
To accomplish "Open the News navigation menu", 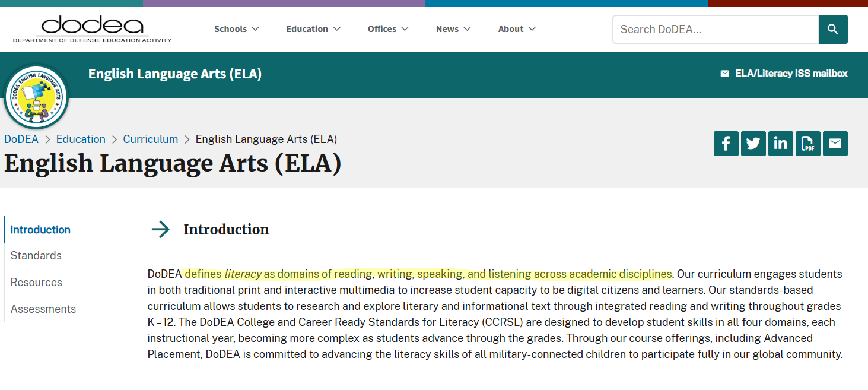I will pyautogui.click(x=453, y=28).
